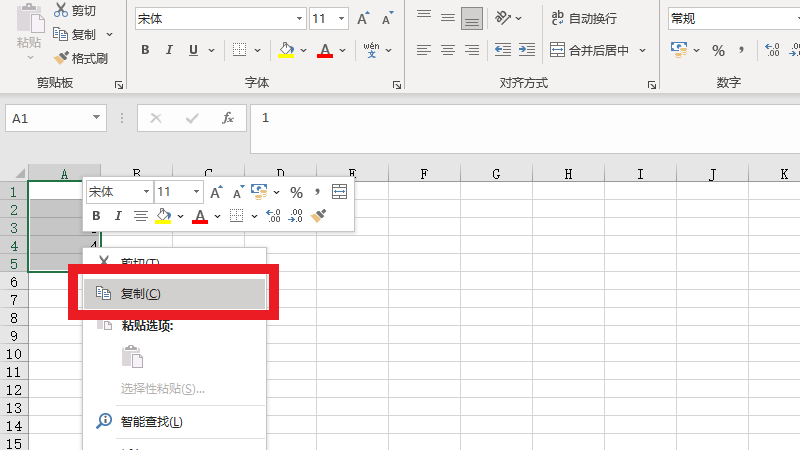
Task: Click the ribbon's Borders icon
Action: pos(239,50)
